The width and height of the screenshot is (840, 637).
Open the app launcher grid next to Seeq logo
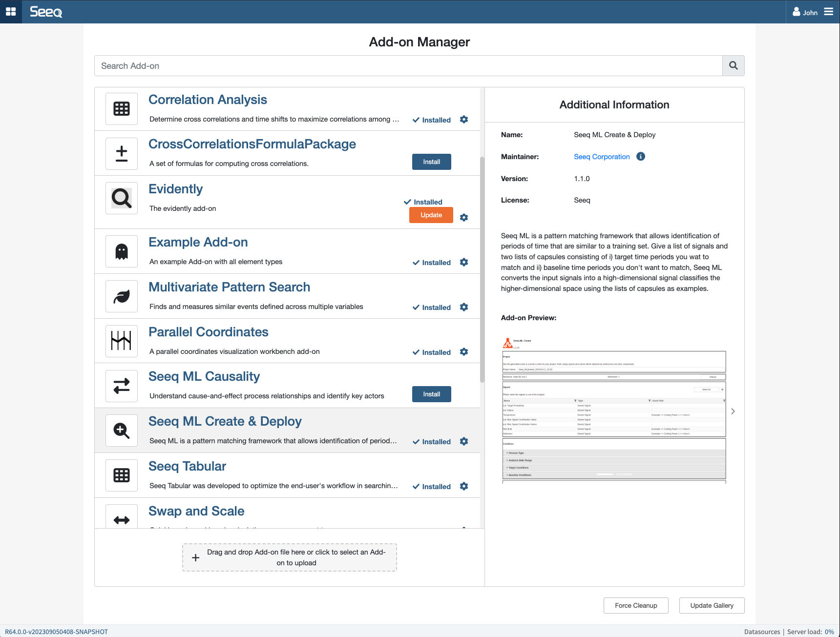(x=11, y=12)
